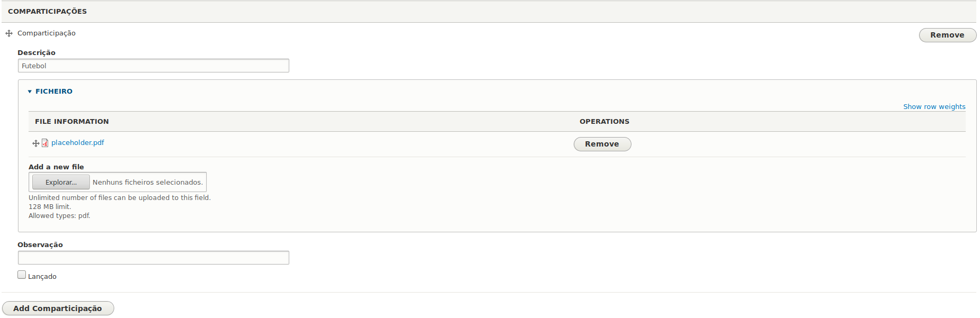This screenshot has height=318, width=980.
Task: Open the placeholder.pdf file link
Action: tap(78, 143)
